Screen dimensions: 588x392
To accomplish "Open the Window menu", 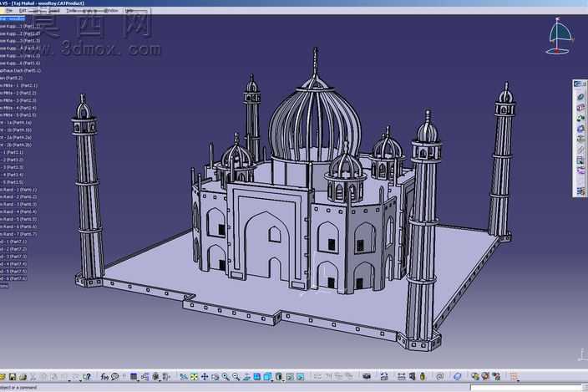I will 111,11.
